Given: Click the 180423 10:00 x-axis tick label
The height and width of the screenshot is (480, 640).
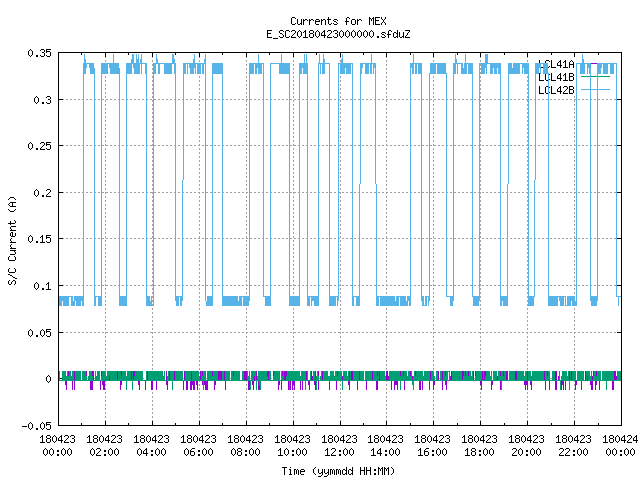Looking at the screenshot, I should [292, 446].
